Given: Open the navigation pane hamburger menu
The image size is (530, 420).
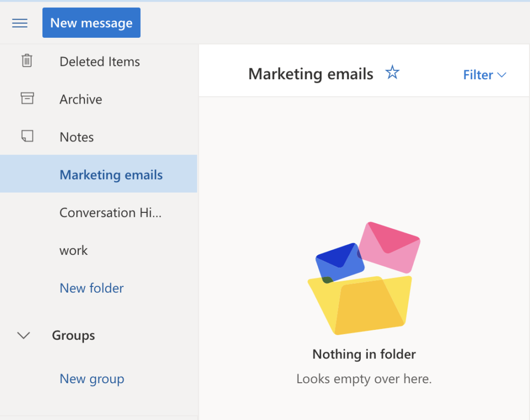Looking at the screenshot, I should pos(19,23).
